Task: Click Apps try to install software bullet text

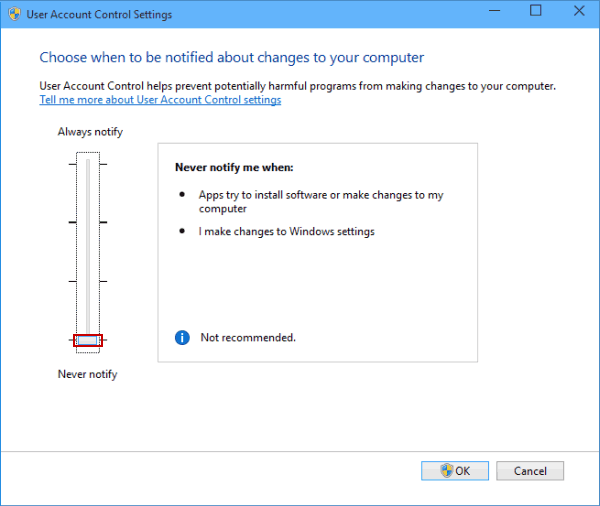Action: point(321,202)
